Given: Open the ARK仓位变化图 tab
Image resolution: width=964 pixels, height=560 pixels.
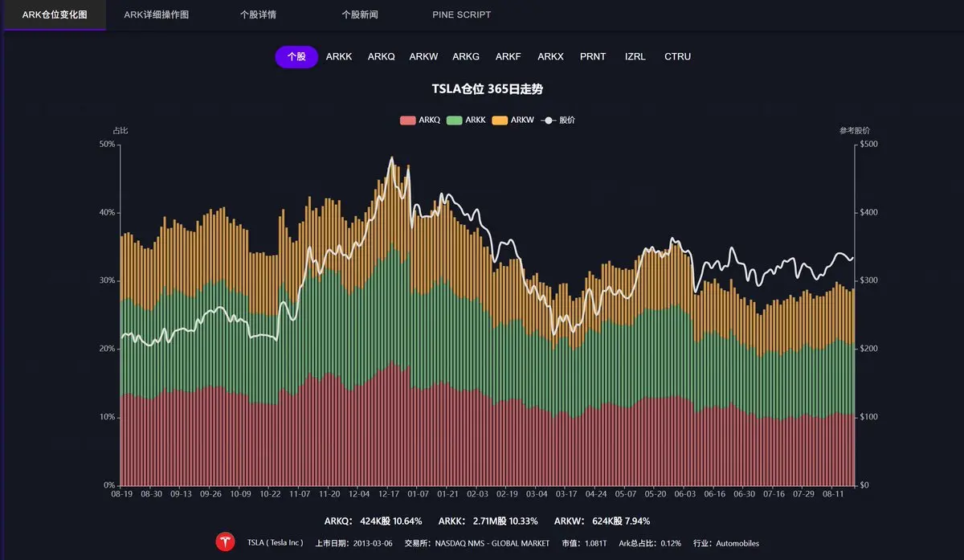Looking at the screenshot, I should coord(55,14).
